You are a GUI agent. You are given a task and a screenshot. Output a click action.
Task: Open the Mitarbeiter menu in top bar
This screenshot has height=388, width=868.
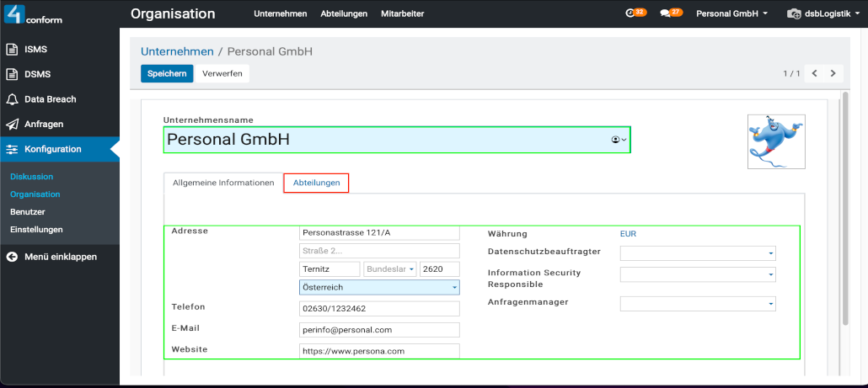coord(402,13)
